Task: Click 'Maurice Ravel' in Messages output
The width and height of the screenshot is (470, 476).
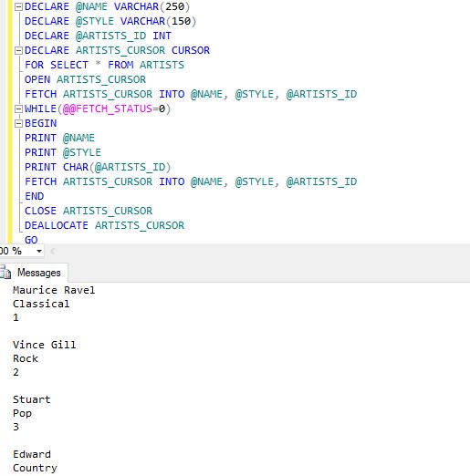Action: [54, 290]
